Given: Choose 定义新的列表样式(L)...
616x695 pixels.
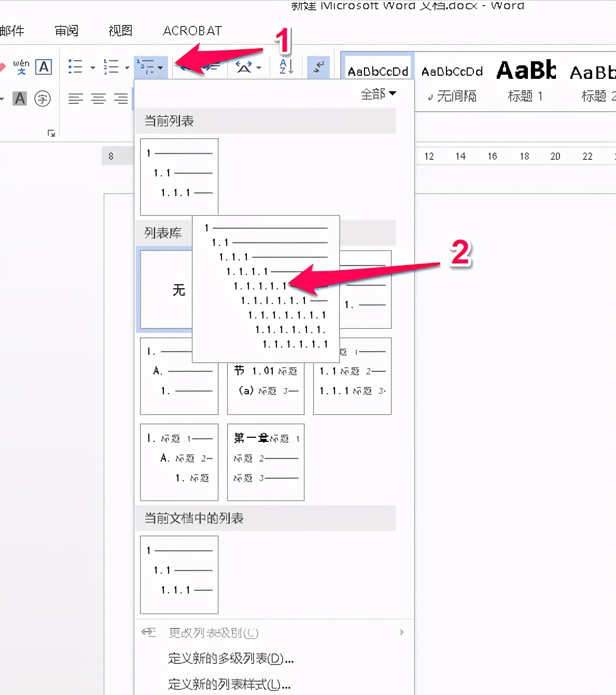Looking at the screenshot, I should pyautogui.click(x=274, y=684).
